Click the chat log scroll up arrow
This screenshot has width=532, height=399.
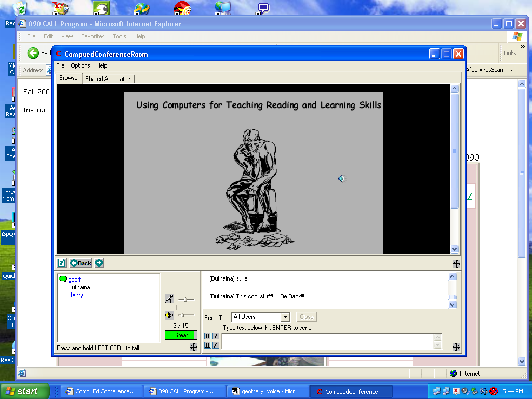(x=453, y=277)
